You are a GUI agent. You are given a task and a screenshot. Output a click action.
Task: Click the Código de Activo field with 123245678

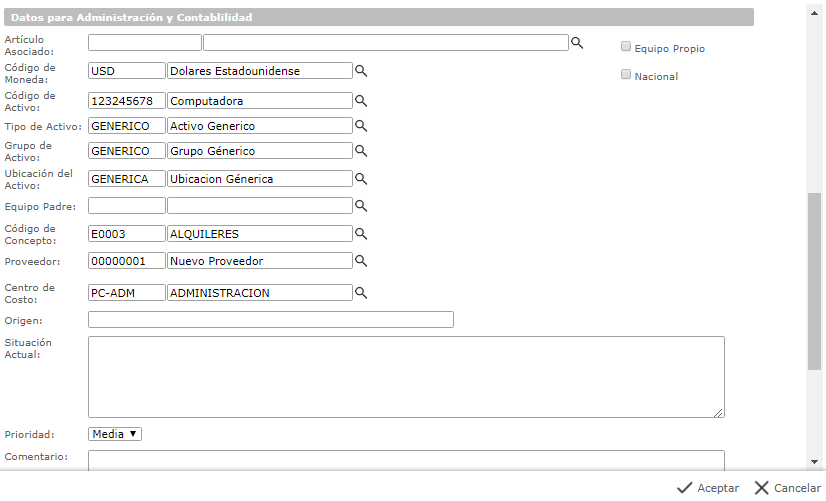point(126,101)
